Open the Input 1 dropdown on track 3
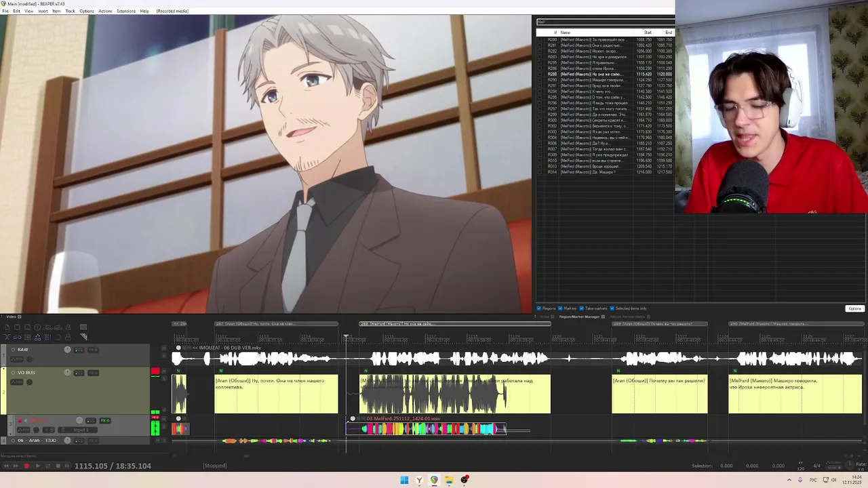Viewport: 868px width, 488px height. pos(77,430)
